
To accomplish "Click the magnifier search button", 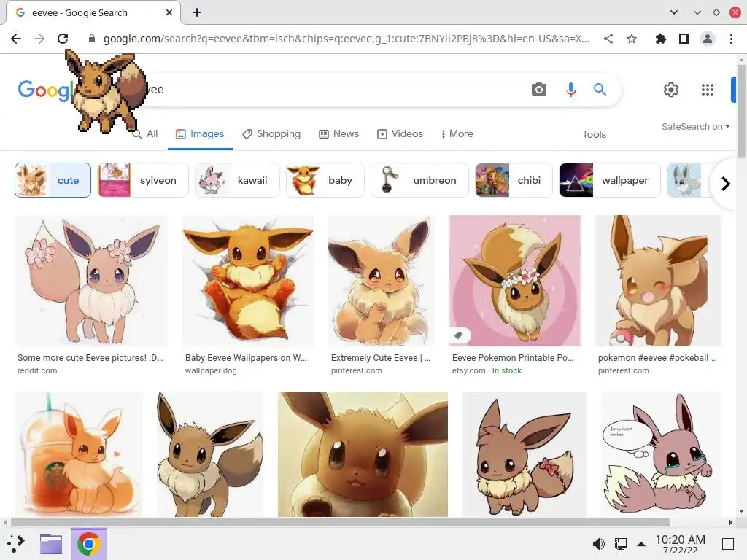I will (x=600, y=89).
